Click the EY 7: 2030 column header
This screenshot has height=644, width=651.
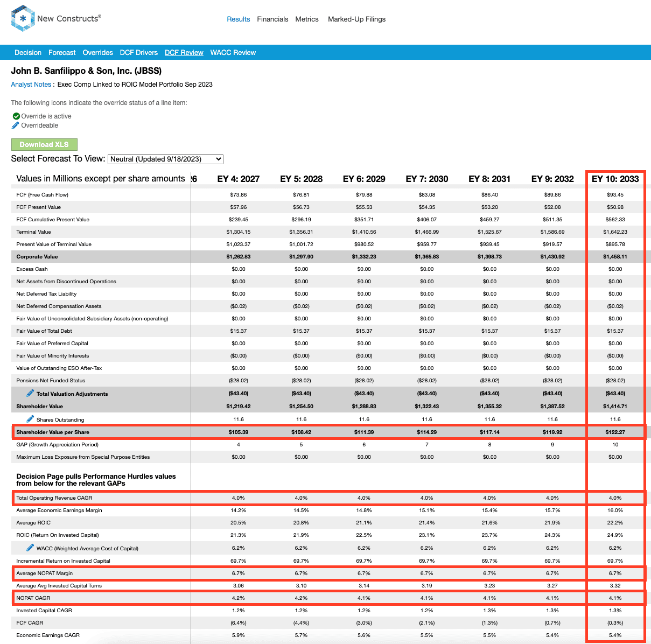point(427,179)
